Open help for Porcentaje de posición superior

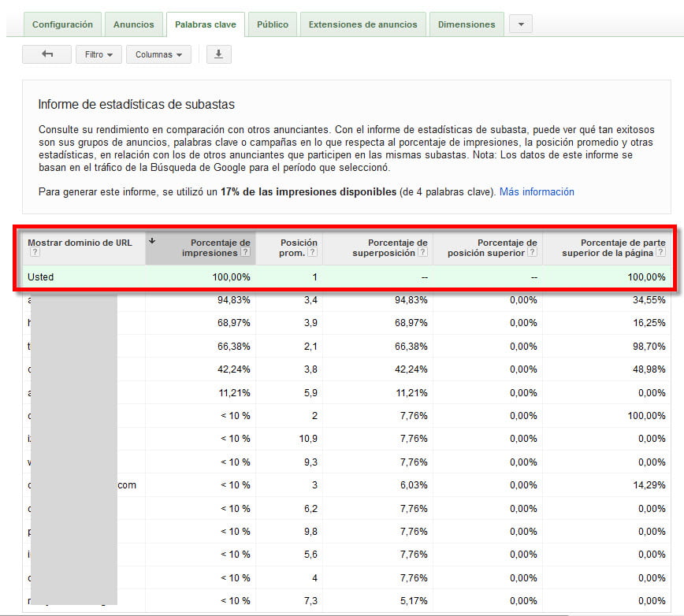[530, 250]
